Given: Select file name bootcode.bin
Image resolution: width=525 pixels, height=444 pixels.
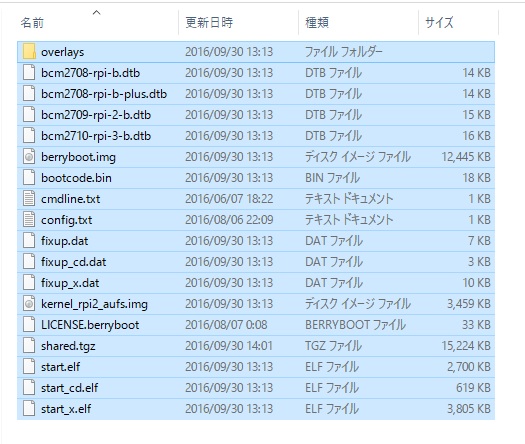Looking at the screenshot, I should click(76, 178).
